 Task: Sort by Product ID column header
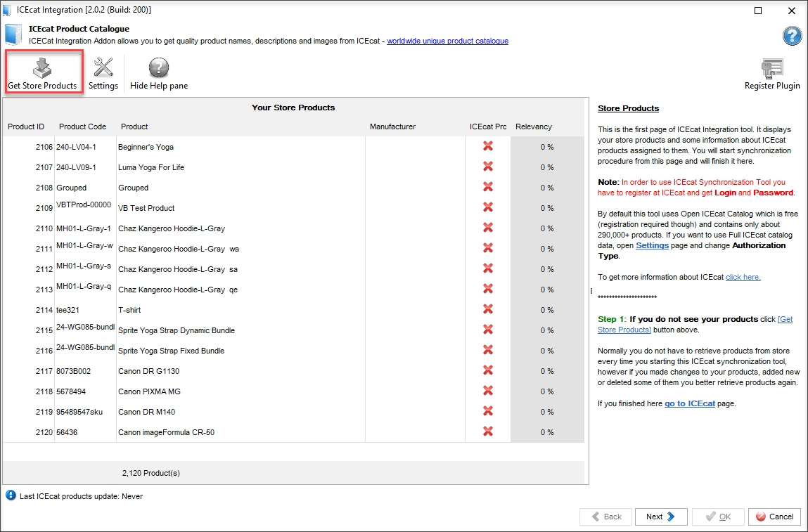coord(26,126)
